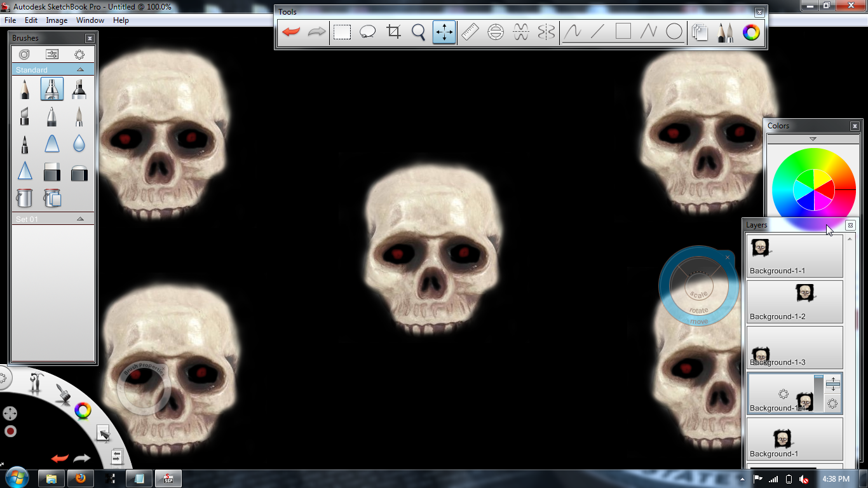Choose the Blur (rounded cone) brush

(52, 144)
